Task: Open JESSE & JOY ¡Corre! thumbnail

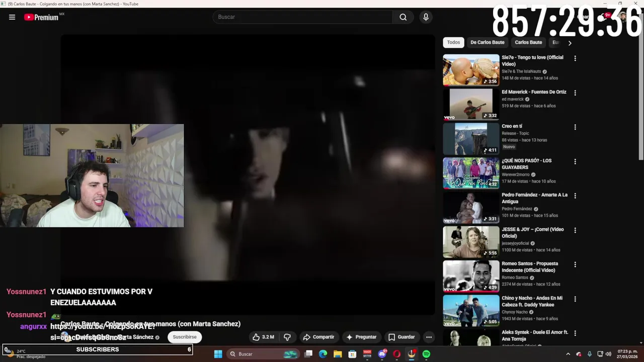Action: tap(471, 242)
